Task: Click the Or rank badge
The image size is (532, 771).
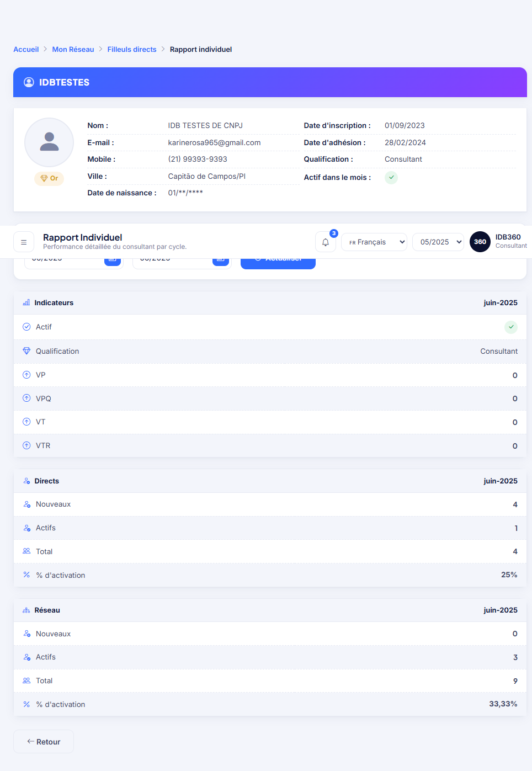Action: click(49, 178)
